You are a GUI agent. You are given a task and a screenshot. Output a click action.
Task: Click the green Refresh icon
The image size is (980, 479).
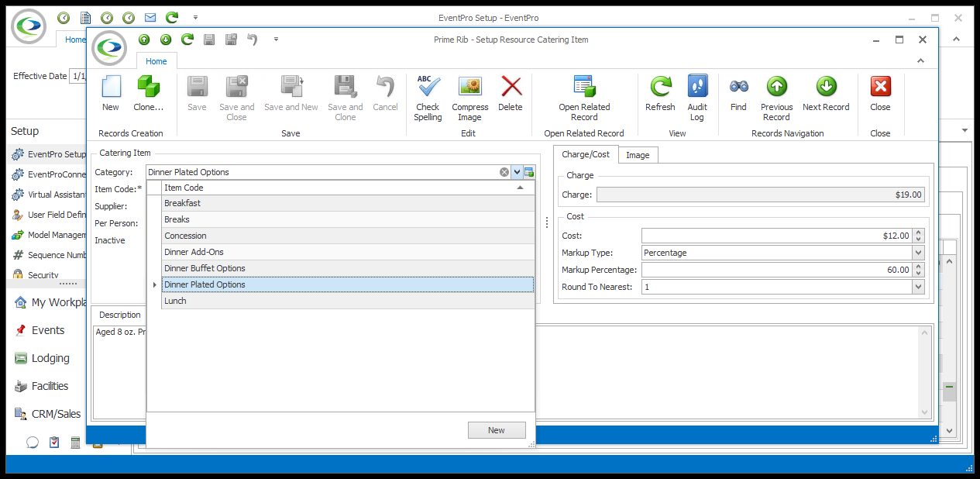[661, 86]
